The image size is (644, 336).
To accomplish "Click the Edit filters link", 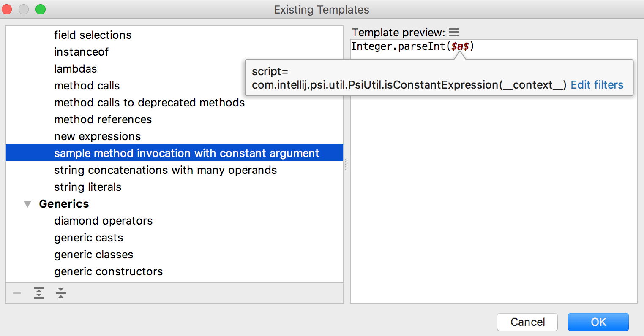I will (x=597, y=84).
